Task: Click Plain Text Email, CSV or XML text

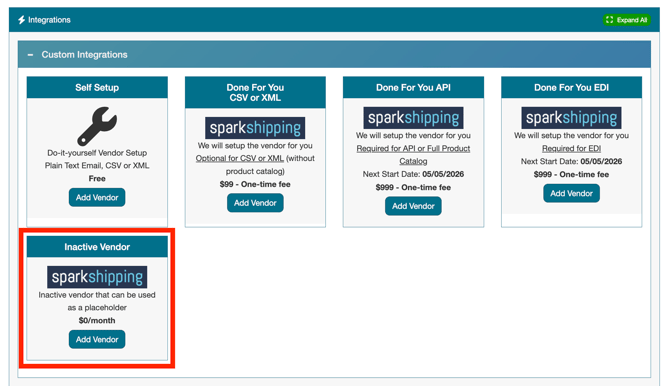Action: 97,166
